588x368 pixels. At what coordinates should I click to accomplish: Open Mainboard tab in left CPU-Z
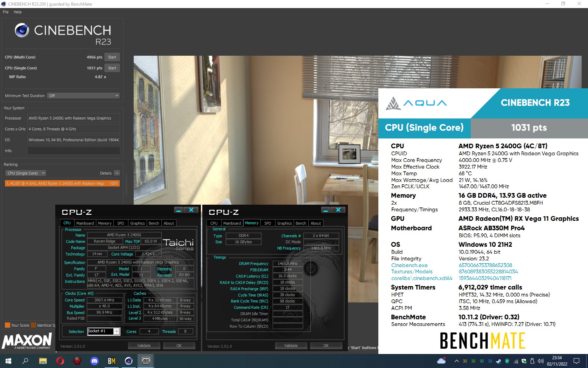click(85, 223)
